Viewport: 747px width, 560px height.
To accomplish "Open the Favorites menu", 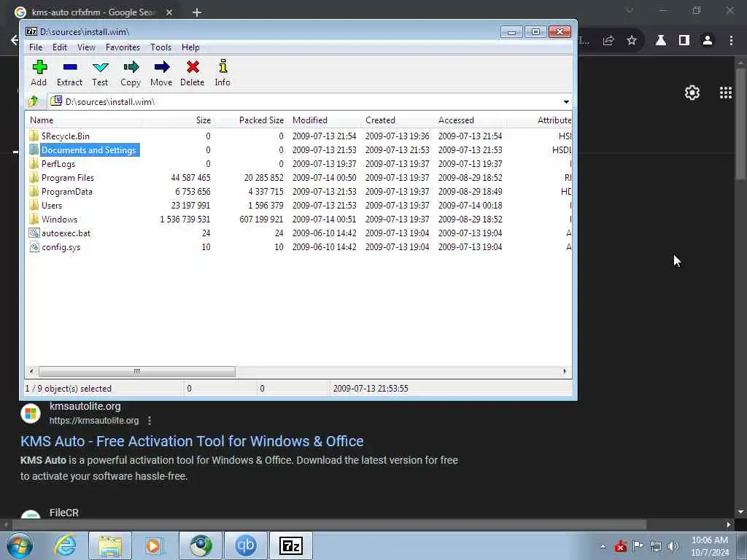I will point(123,47).
